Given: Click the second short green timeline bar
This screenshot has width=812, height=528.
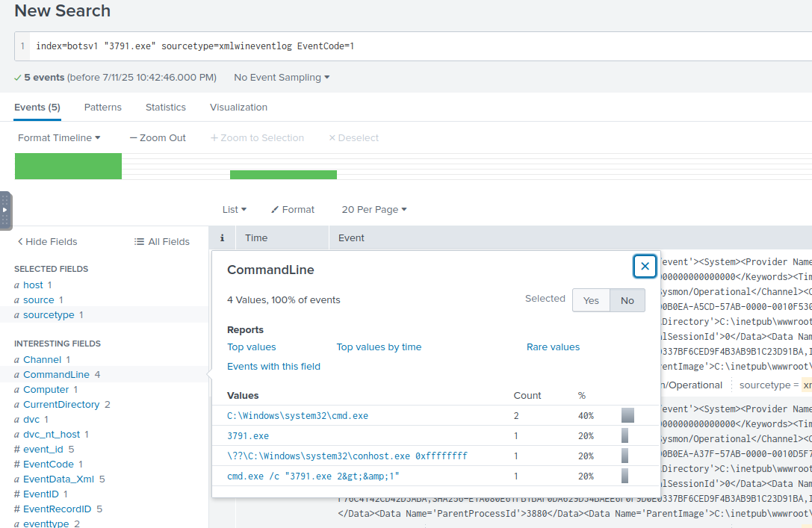Looking at the screenshot, I should pos(283,175).
